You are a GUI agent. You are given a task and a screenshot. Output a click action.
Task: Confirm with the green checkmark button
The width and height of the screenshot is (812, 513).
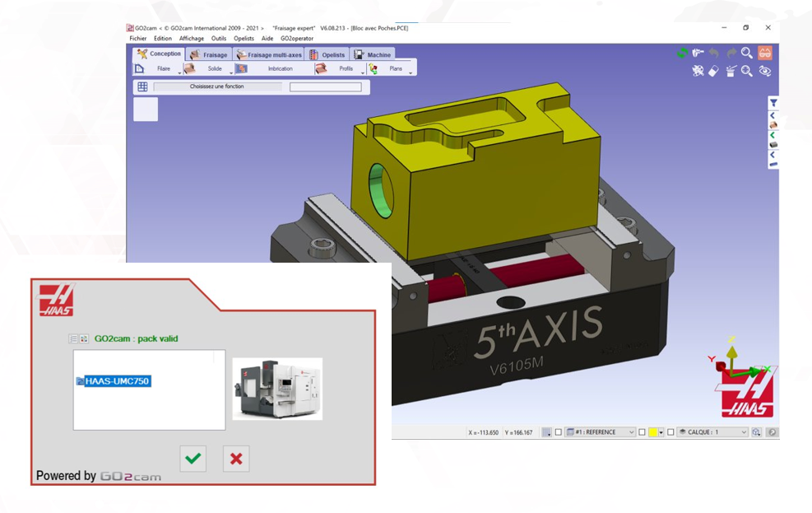point(193,459)
